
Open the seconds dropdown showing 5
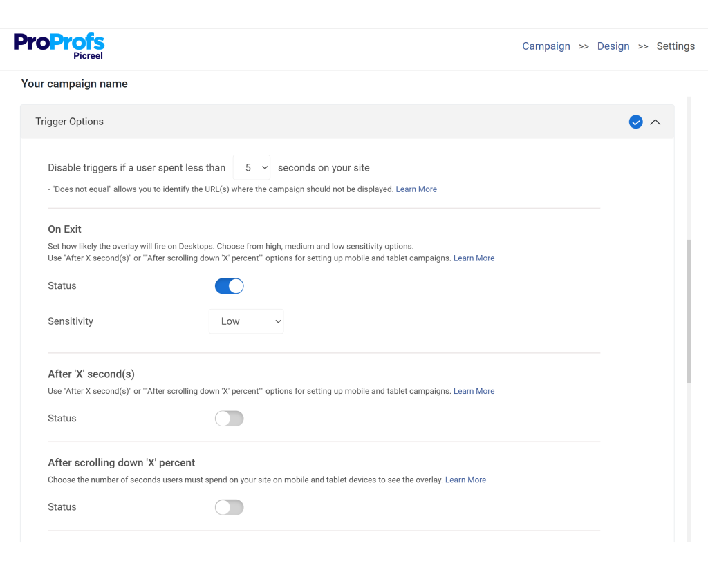(x=251, y=167)
